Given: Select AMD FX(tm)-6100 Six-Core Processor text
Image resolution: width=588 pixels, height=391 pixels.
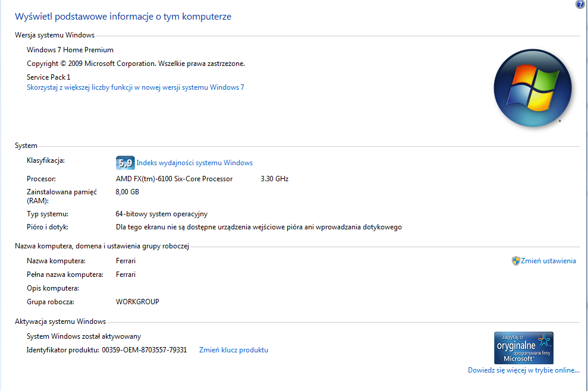Looking at the screenshot, I should click(174, 179).
